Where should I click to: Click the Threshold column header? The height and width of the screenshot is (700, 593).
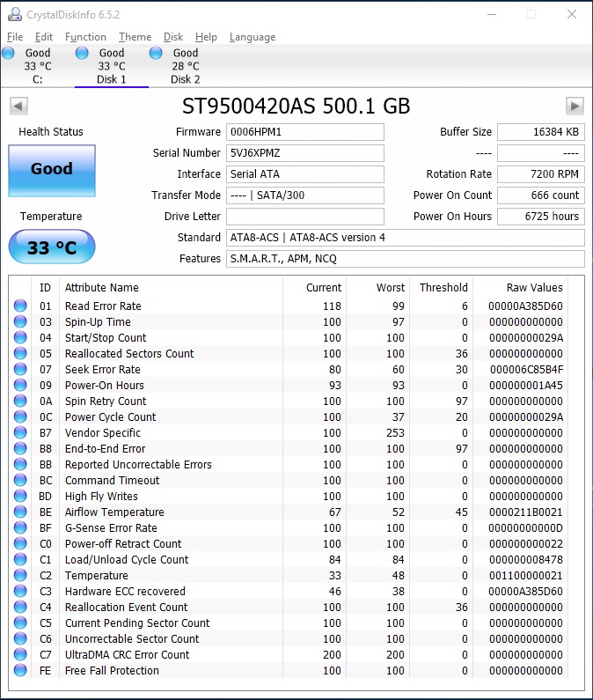click(443, 288)
